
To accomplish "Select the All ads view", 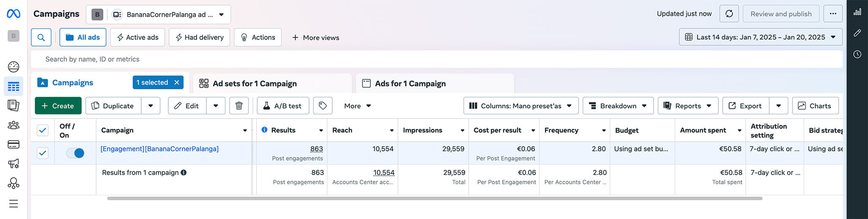I will pos(83,37).
